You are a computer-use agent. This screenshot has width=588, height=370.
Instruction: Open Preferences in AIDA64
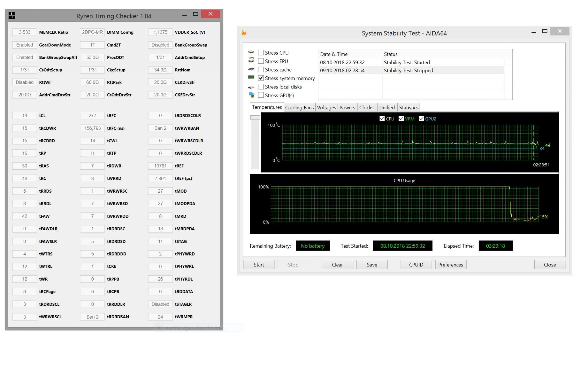[x=450, y=265]
